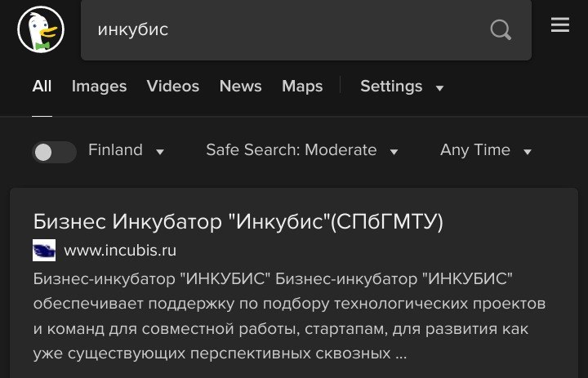Screen dimensions: 588x378
Task: Open the hamburger menu icon
Action: 560,25
